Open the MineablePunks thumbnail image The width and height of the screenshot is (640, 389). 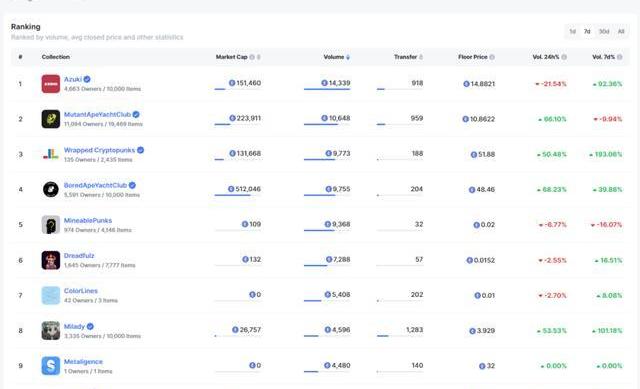[x=51, y=225]
